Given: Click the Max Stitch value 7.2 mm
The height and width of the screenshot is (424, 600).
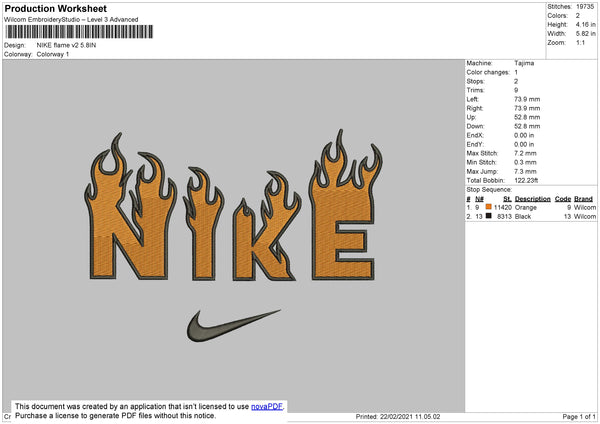Looking at the screenshot, I should pyautogui.click(x=525, y=153).
